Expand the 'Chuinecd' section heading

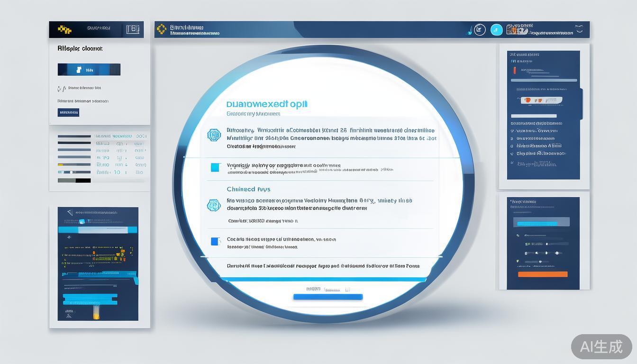pyautogui.click(x=248, y=189)
